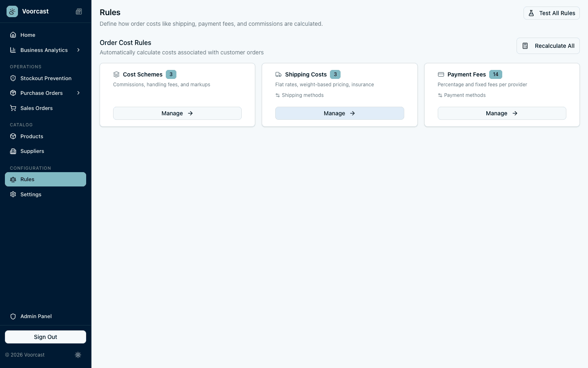The height and width of the screenshot is (368, 588).
Task: Manage Shipping Costs rules
Action: pos(339,113)
